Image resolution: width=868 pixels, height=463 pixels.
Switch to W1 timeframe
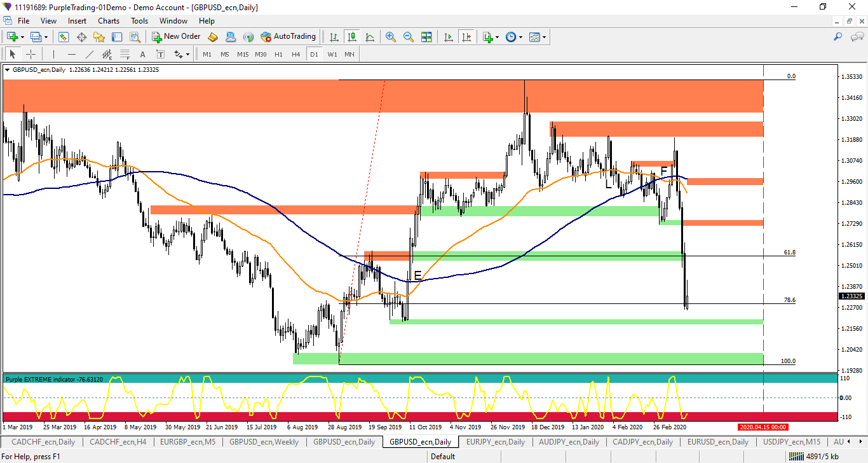[x=332, y=54]
